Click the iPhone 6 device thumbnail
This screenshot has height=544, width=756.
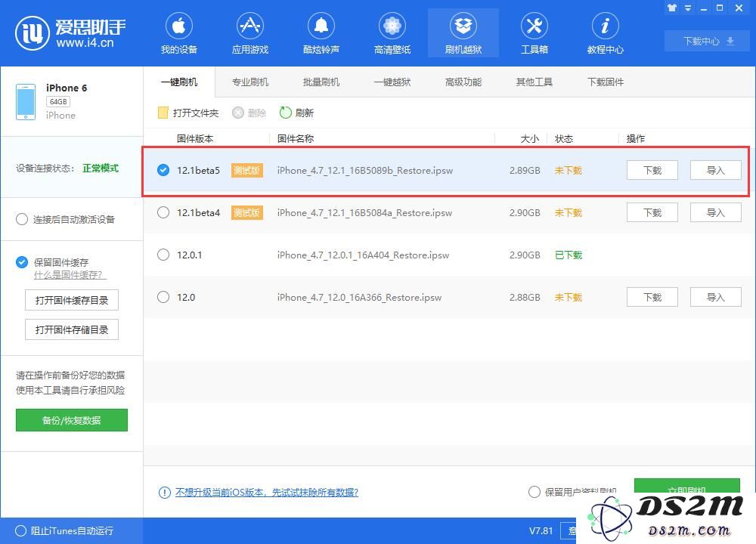26,102
